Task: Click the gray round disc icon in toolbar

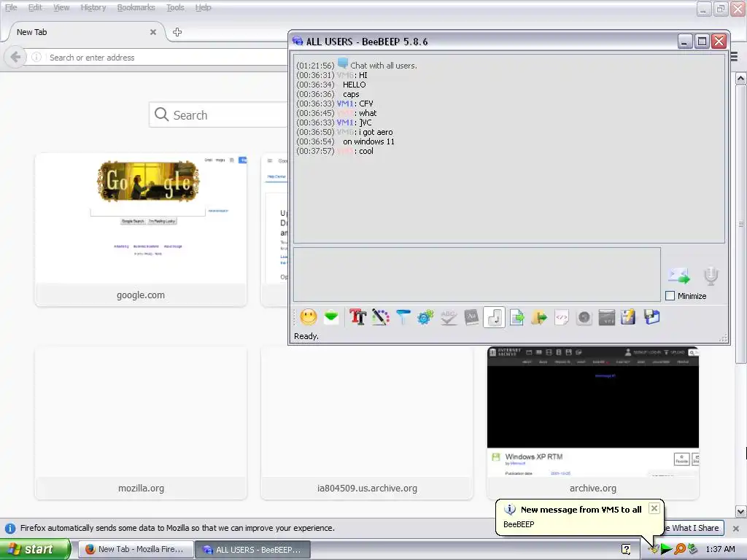Action: [x=584, y=317]
